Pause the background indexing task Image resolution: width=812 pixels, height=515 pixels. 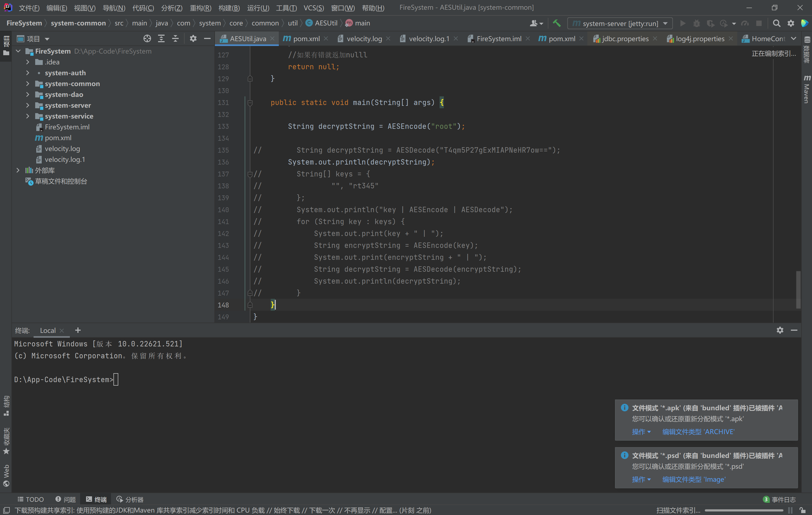(790, 510)
